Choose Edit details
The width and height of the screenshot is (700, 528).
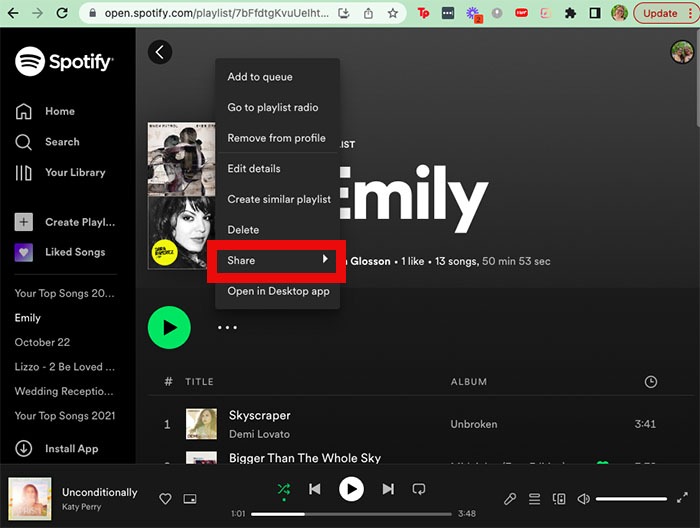(277, 169)
